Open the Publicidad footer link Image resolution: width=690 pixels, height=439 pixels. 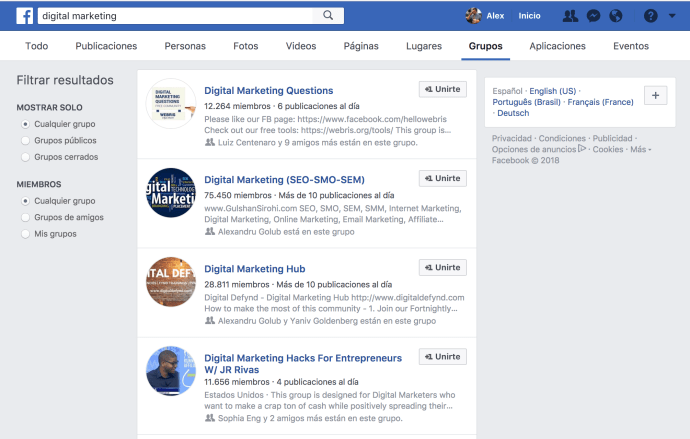pos(612,138)
